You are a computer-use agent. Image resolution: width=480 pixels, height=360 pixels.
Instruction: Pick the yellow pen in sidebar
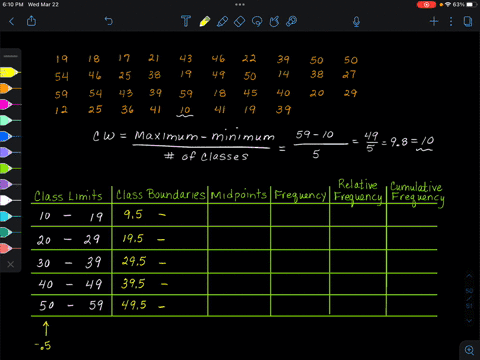10,72
